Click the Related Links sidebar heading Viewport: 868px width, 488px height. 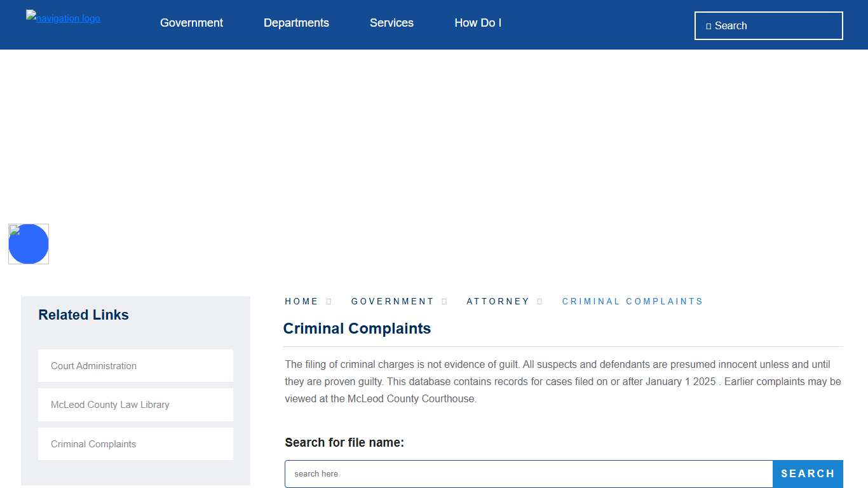coord(83,315)
